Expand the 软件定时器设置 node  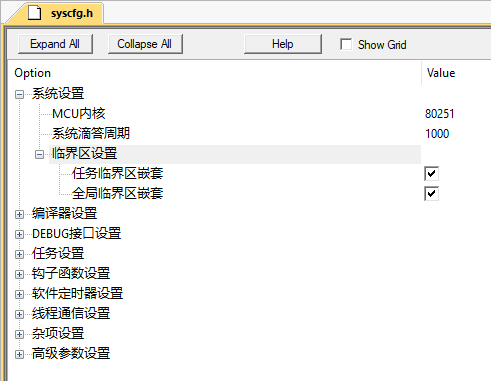coord(19,294)
